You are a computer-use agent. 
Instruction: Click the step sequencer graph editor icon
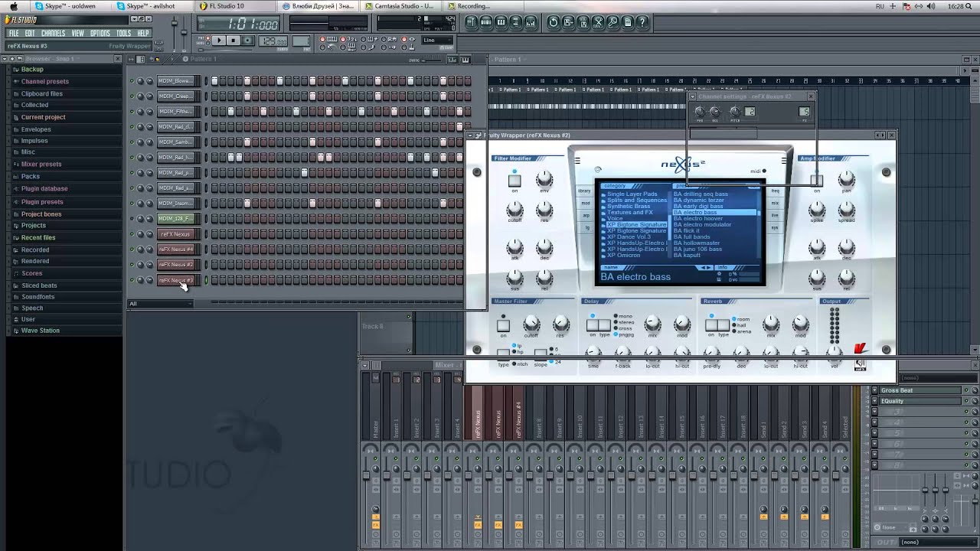(452, 60)
